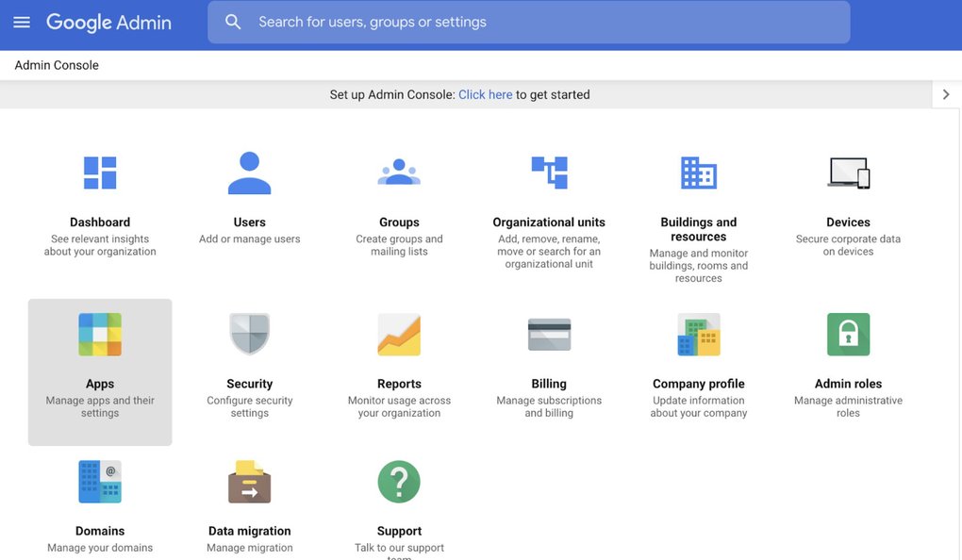962x560 pixels.
Task: Open the Security shield icon
Action: pos(250,335)
